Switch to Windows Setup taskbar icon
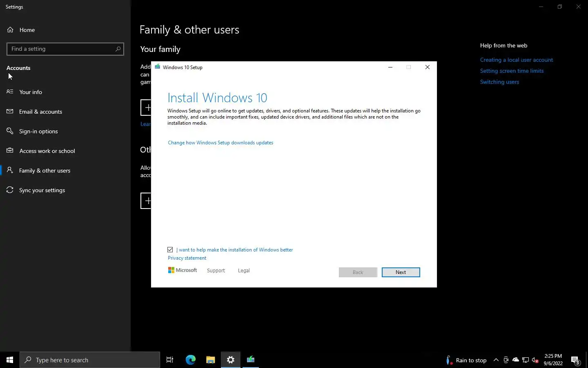 251,360
